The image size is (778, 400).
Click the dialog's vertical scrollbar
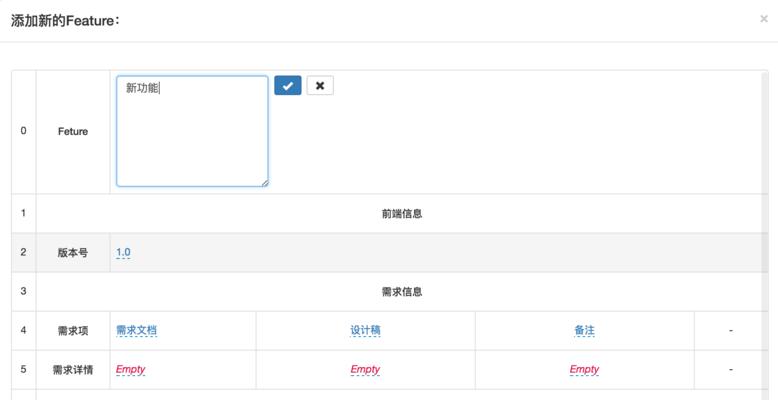(x=766, y=233)
